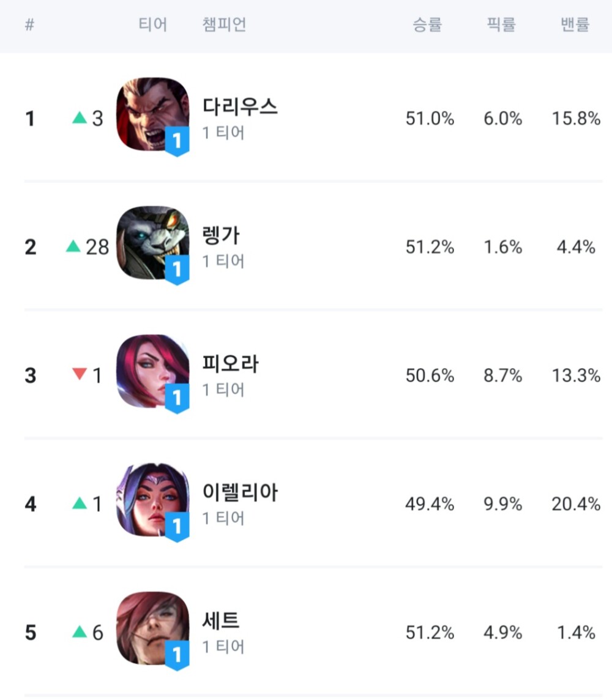Open the 다리우스 champion name link
The image size is (612, 700).
[240, 107]
